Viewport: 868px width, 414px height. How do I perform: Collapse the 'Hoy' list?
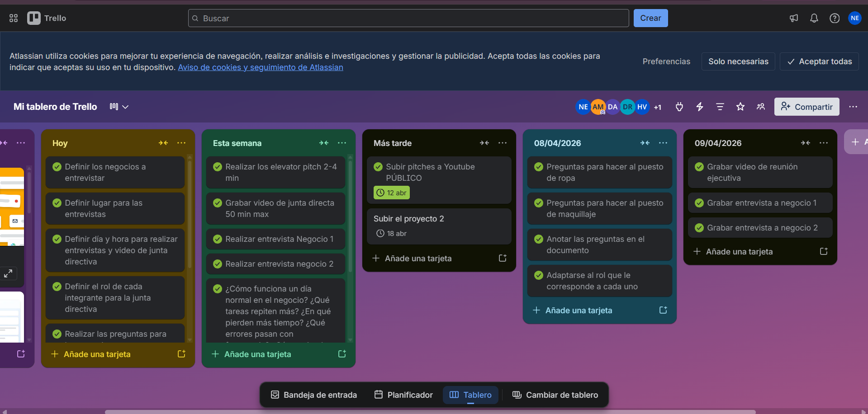[x=163, y=143]
